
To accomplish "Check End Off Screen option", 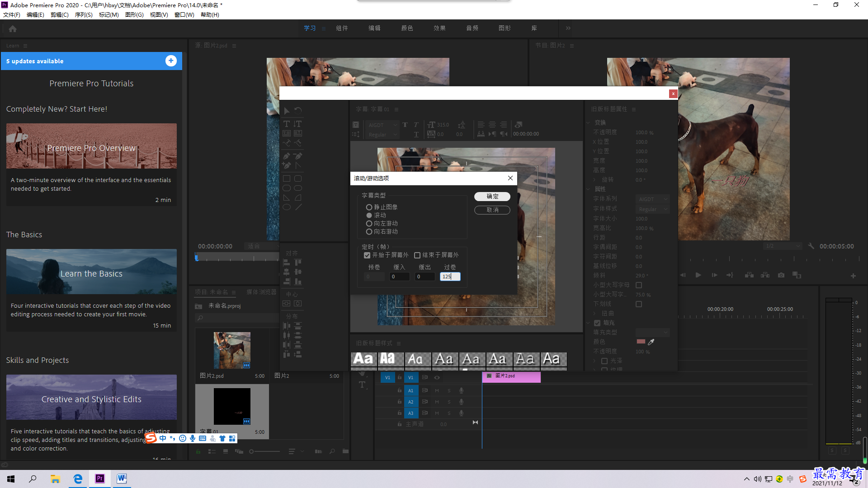I will (x=417, y=255).
